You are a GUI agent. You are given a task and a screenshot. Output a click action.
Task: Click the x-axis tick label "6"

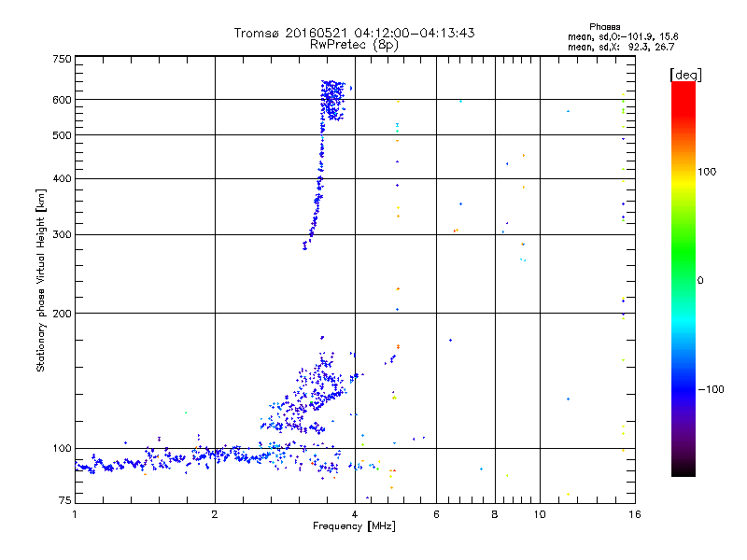pos(436,514)
